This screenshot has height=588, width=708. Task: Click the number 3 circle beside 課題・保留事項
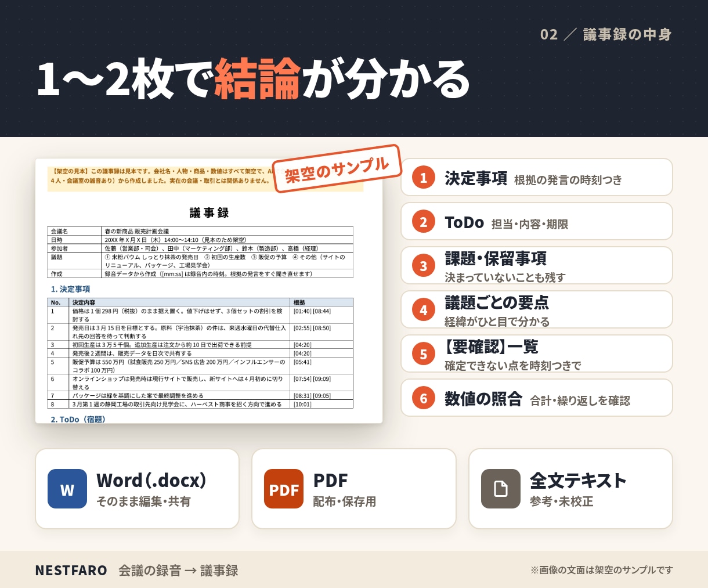(x=424, y=266)
